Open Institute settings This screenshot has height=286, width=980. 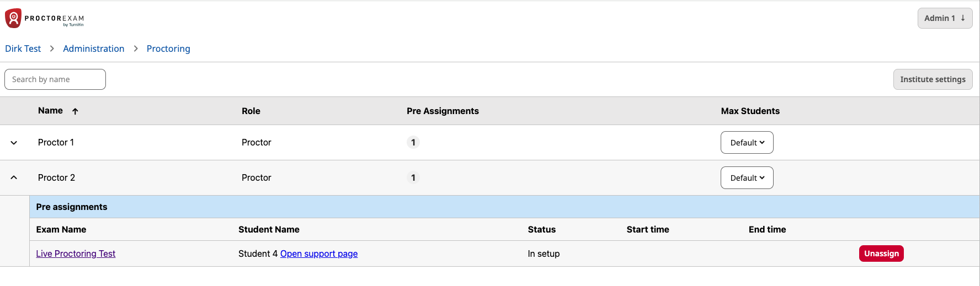(933, 79)
